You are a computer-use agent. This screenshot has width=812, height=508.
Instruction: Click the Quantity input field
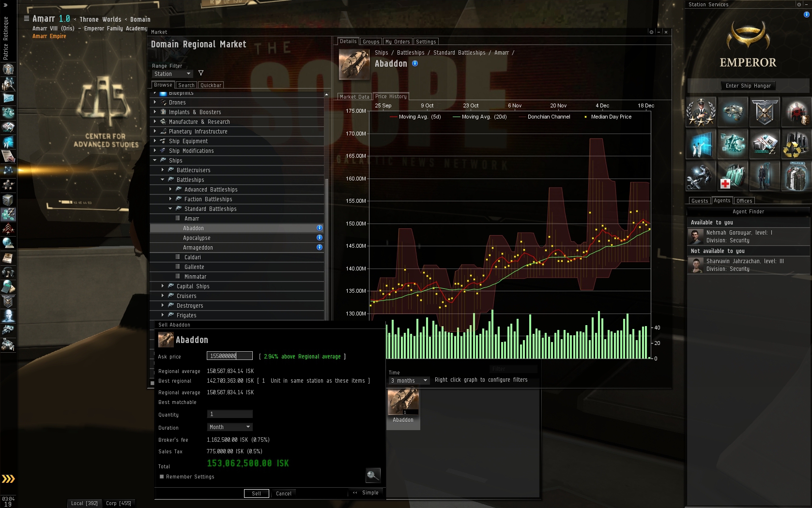tap(230, 414)
